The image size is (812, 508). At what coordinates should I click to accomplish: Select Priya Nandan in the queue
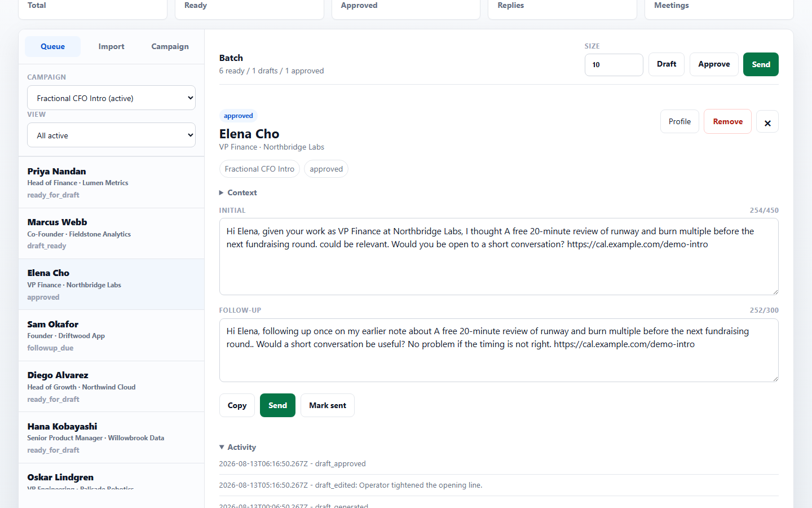click(x=112, y=182)
